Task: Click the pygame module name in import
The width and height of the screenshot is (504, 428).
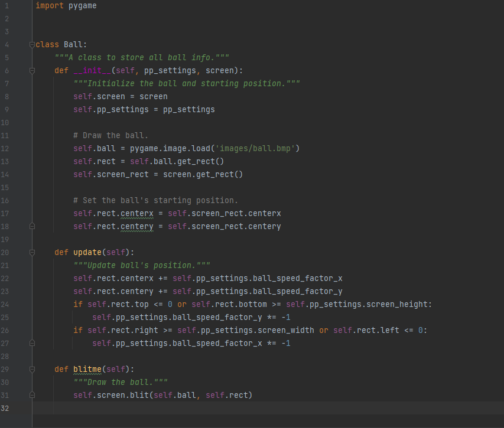Action: [82, 6]
